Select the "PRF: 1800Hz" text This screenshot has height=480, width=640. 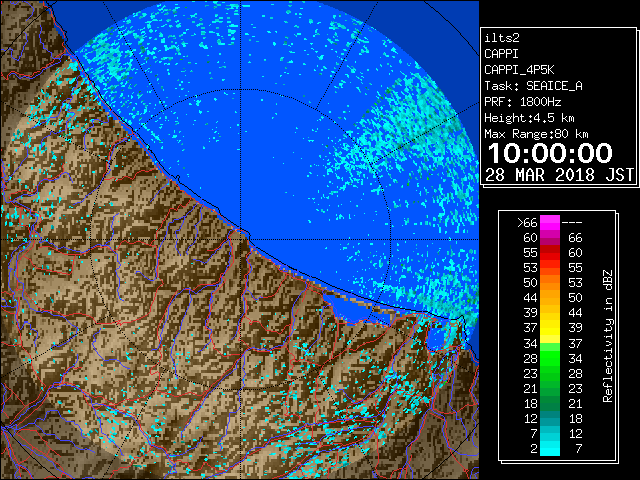(x=523, y=102)
